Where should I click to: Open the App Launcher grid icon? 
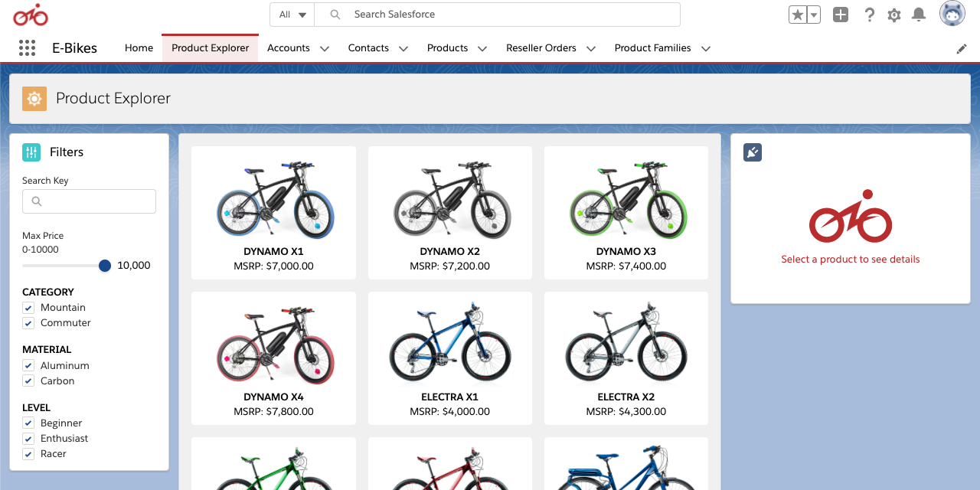tap(27, 48)
